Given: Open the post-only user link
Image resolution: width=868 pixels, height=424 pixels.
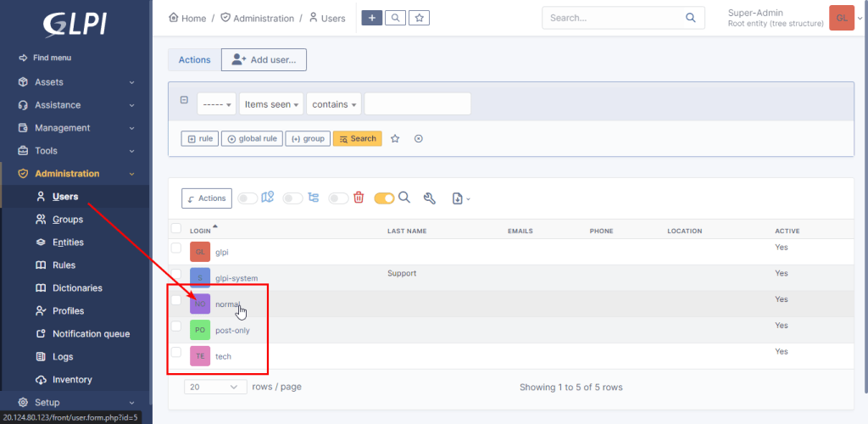Looking at the screenshot, I should tap(232, 331).
